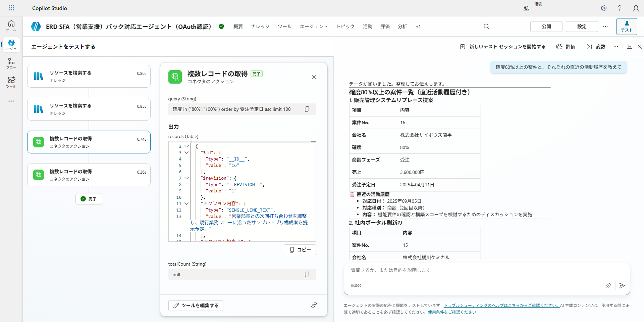Click 評価 in the test toolbar
The height and width of the screenshot is (322, 644).
[x=566, y=47]
